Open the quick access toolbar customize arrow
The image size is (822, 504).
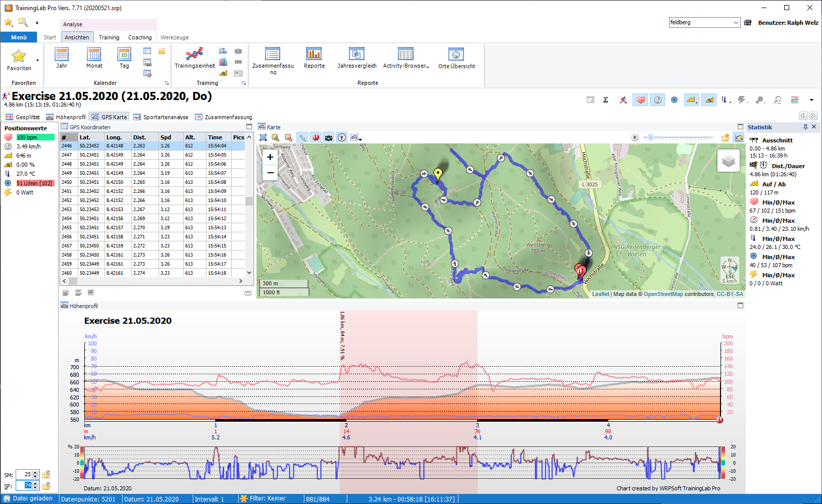click(37, 23)
